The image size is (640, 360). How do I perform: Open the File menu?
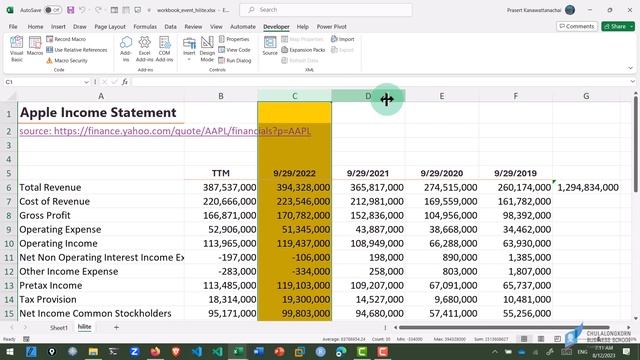[13, 27]
